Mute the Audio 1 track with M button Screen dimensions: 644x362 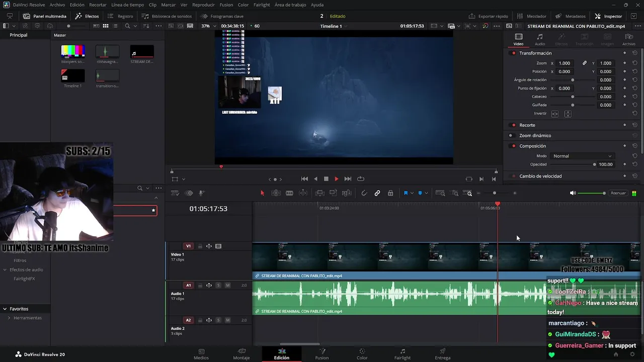point(227,286)
